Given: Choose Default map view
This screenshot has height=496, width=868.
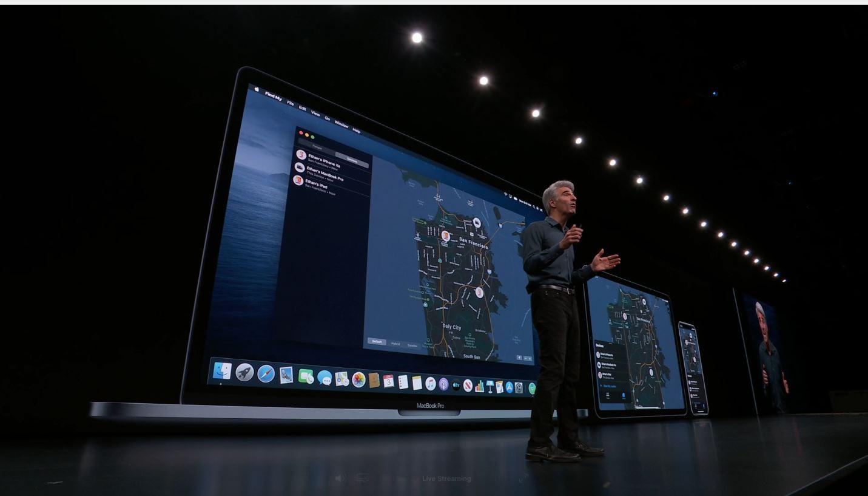Looking at the screenshot, I should pos(377,341).
